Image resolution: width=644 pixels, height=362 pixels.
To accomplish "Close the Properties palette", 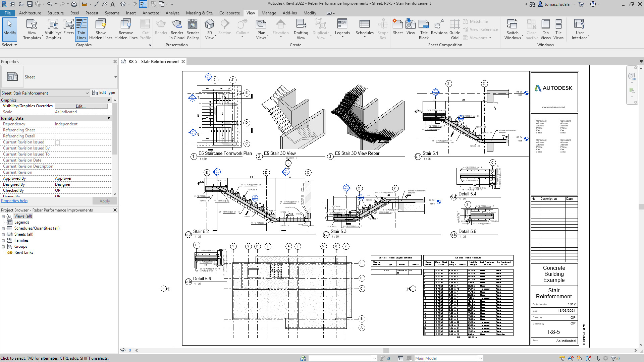I will 115,62.
